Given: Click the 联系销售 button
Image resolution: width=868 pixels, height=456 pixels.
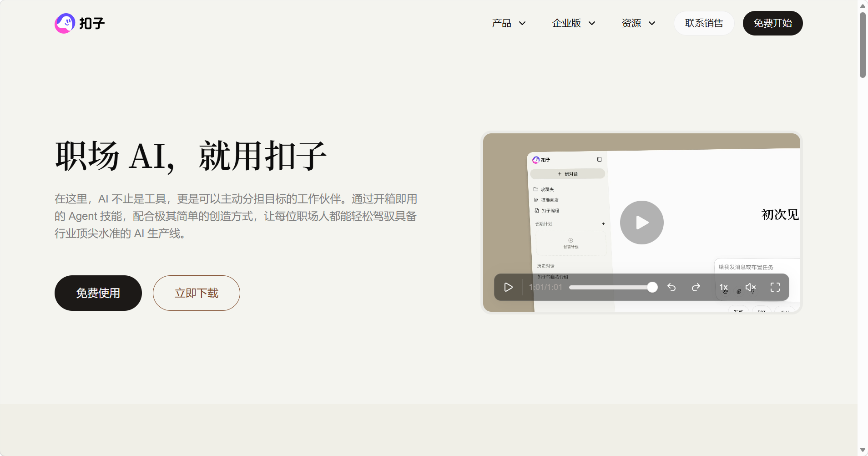Looking at the screenshot, I should (x=704, y=23).
